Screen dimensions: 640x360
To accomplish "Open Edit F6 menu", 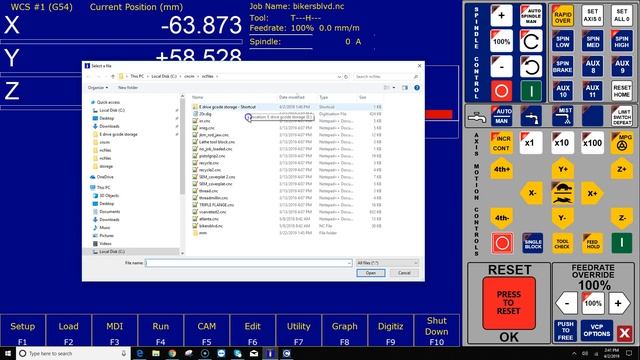I will pos(253,331).
